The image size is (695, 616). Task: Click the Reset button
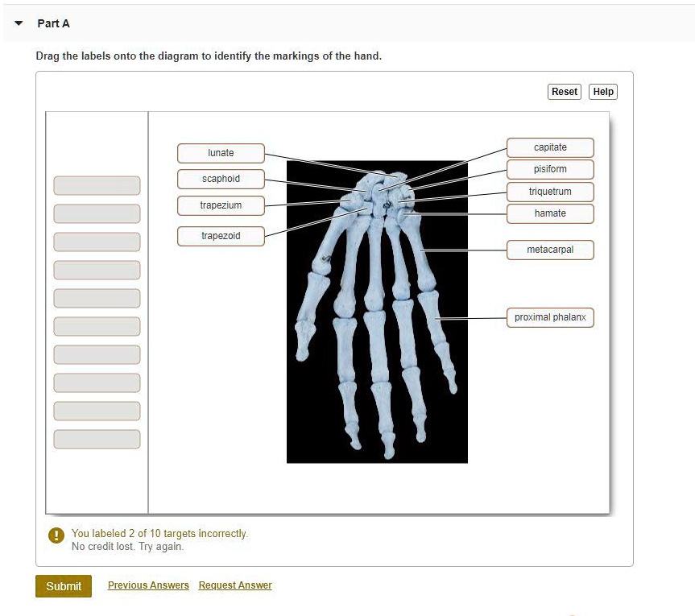tap(564, 92)
